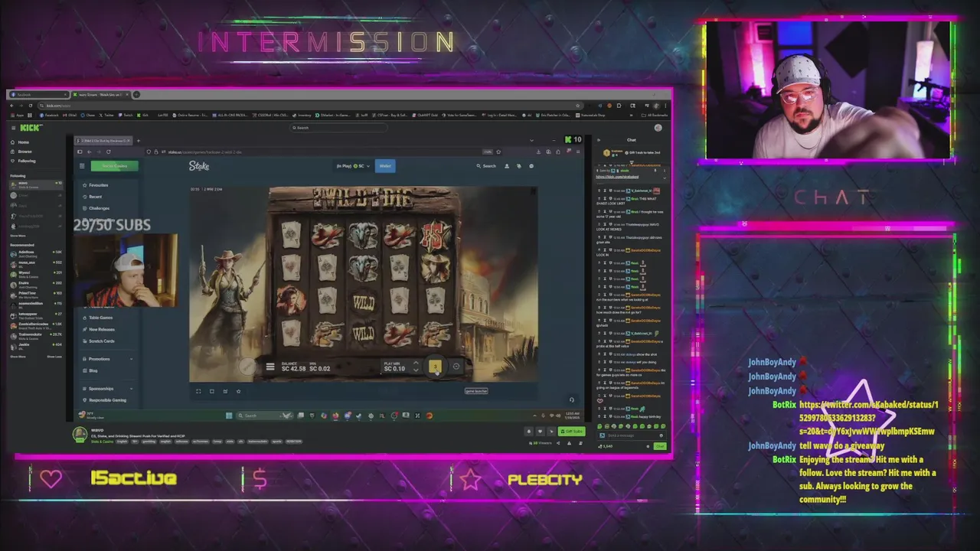980x551 pixels.
Task: Toggle theatre mode under the game
Action: [x=212, y=391]
